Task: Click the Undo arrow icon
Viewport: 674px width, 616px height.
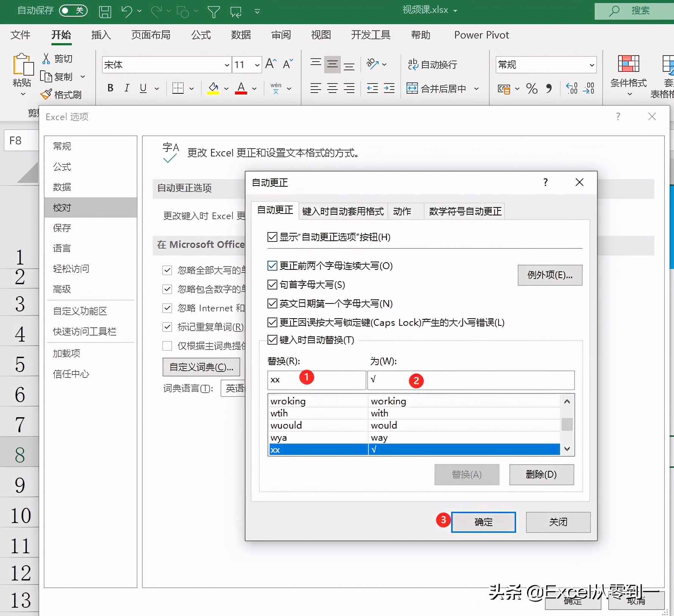Action: (x=127, y=11)
